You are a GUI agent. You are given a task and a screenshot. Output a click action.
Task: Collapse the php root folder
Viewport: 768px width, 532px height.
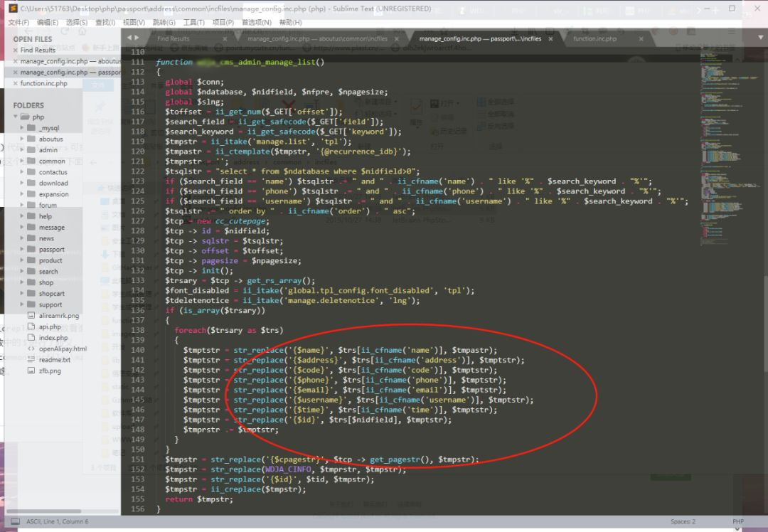tap(16, 117)
